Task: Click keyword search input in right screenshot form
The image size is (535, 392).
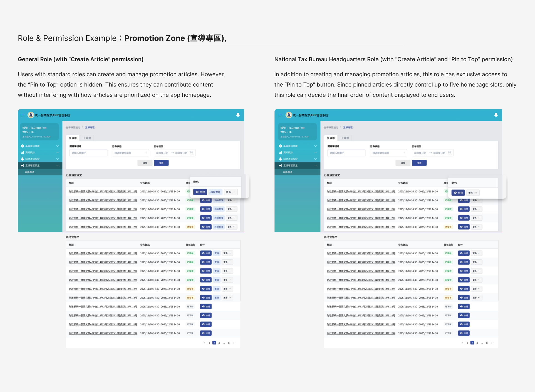Action: 346,153
